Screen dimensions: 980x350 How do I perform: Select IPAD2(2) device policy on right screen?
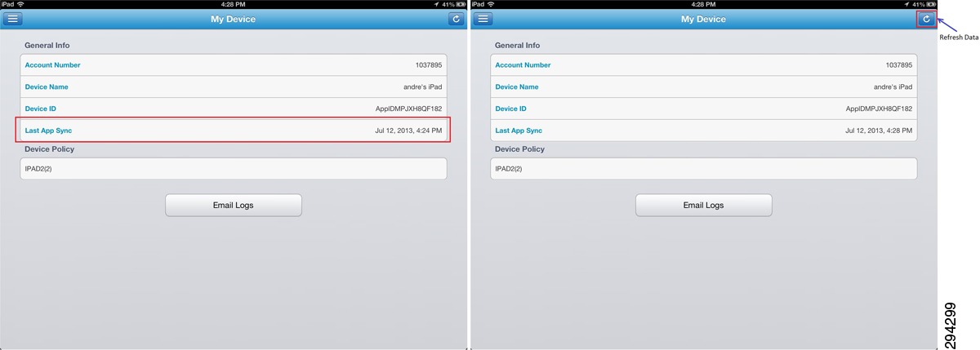(704, 169)
